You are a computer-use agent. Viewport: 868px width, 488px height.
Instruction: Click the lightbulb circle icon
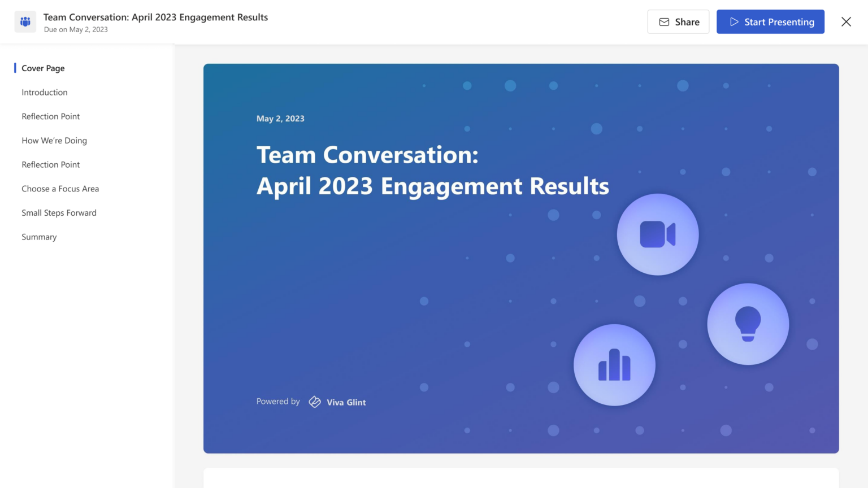(748, 324)
